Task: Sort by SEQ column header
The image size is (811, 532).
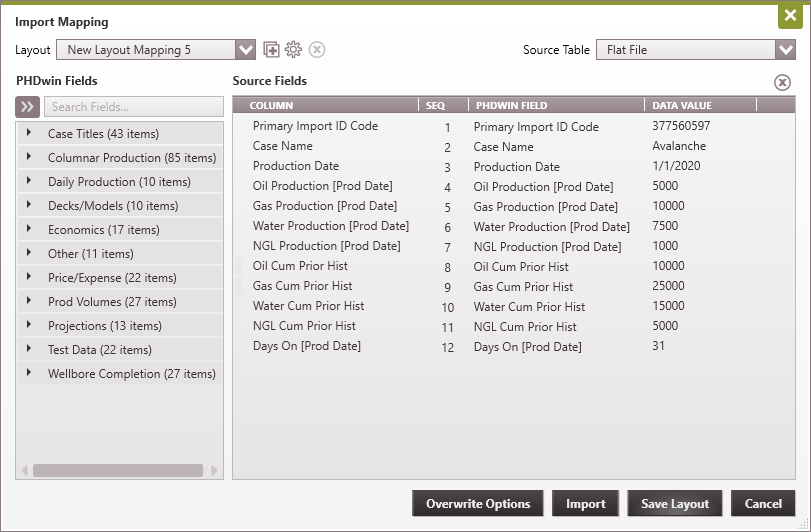Action: (443, 105)
